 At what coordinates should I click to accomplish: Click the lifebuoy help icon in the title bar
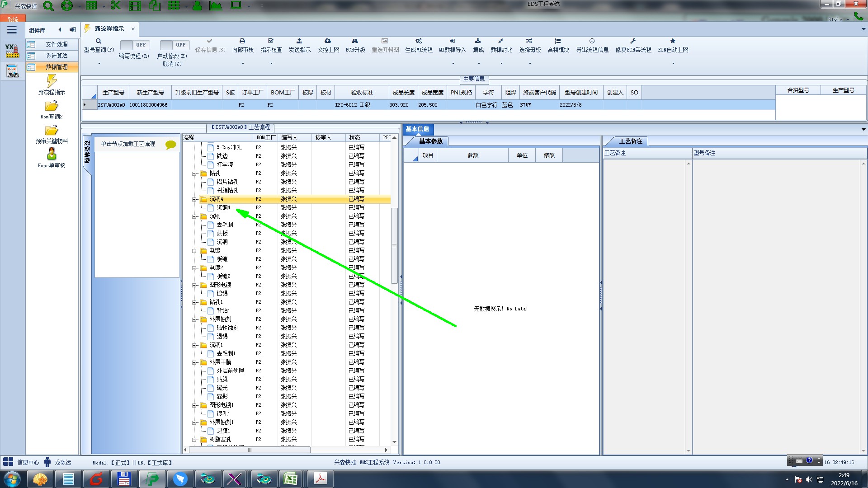[67, 6]
